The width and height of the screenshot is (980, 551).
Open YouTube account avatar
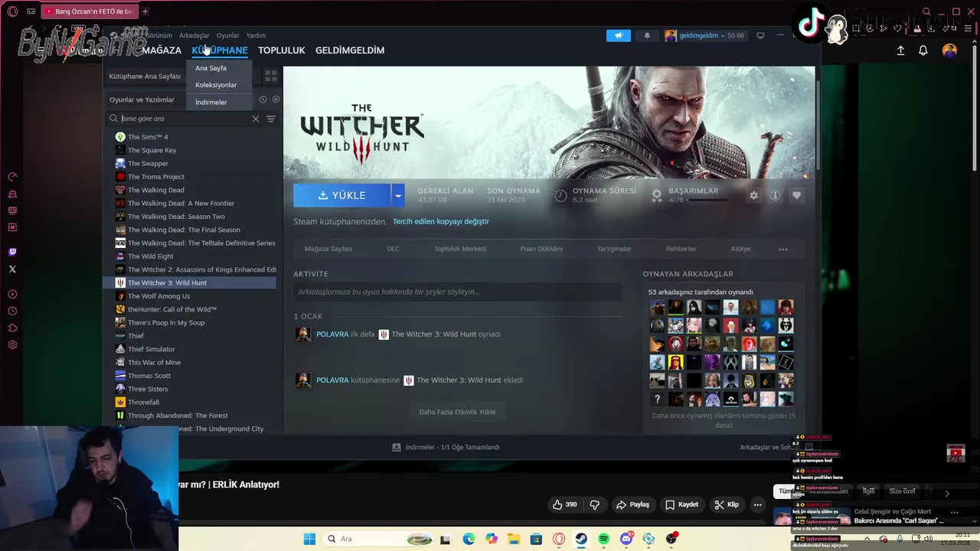tap(949, 51)
